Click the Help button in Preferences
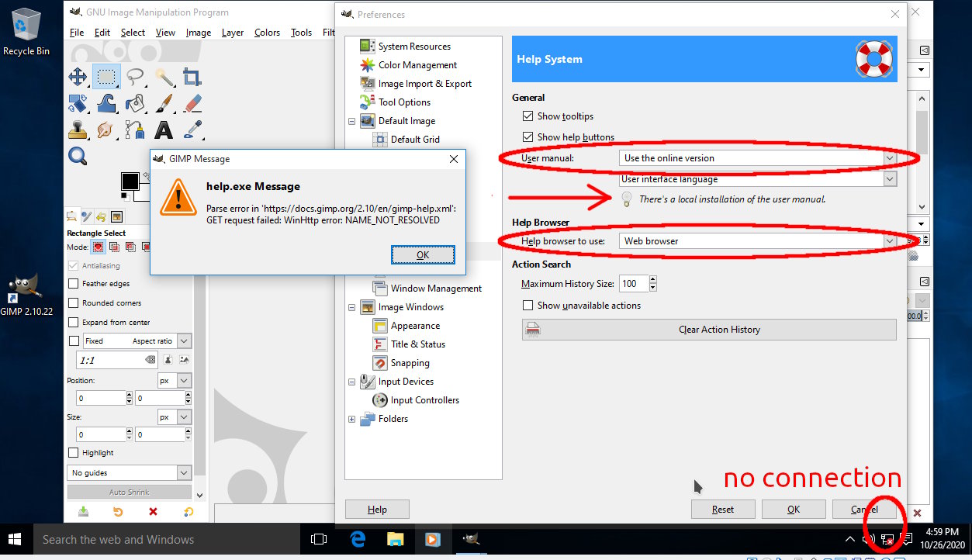This screenshot has height=560, width=972. 377,510
